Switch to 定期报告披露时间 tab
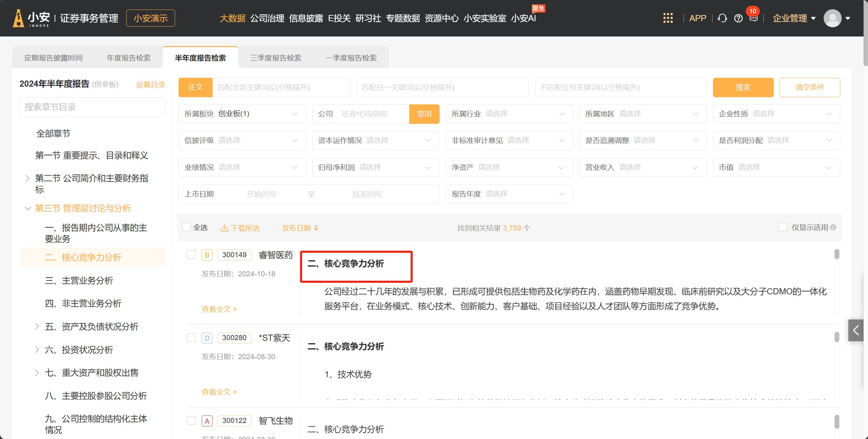 pyautogui.click(x=53, y=58)
